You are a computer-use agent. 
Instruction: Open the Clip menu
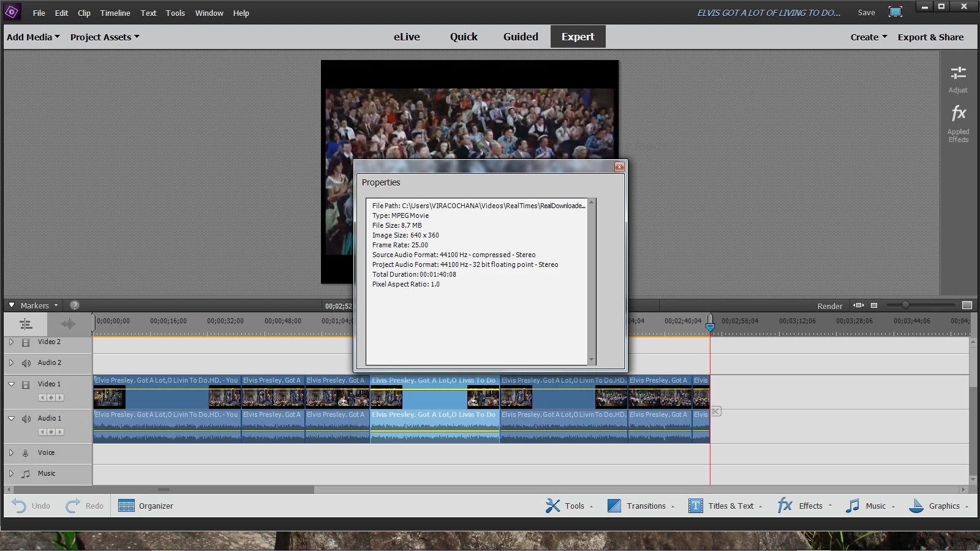(x=84, y=13)
